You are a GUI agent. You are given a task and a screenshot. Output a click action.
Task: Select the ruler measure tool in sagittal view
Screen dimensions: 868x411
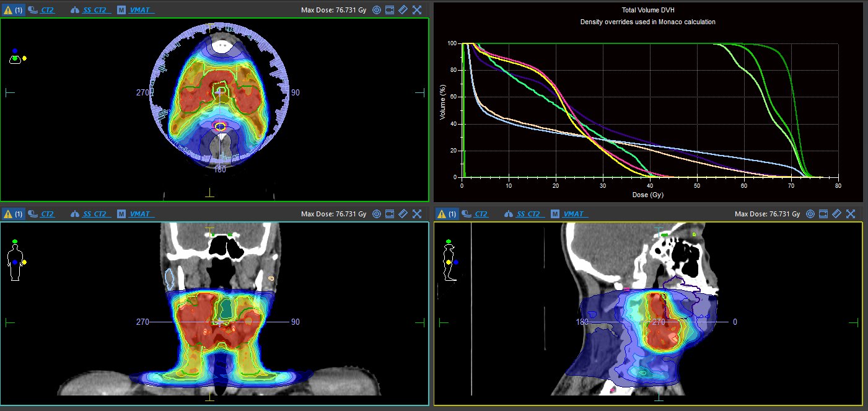[x=836, y=214]
